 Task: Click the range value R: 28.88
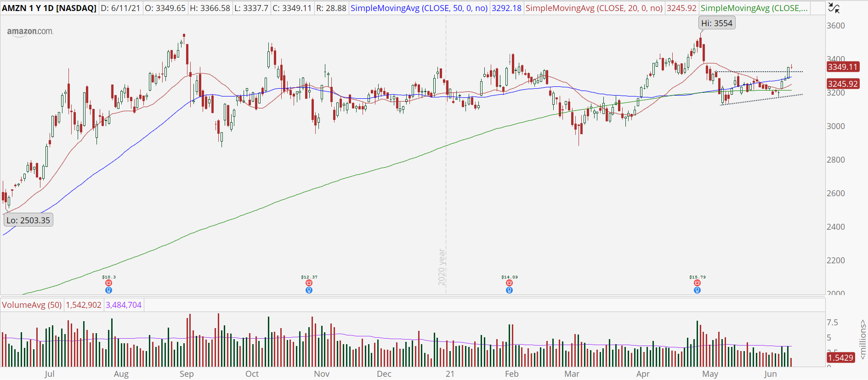tap(331, 8)
